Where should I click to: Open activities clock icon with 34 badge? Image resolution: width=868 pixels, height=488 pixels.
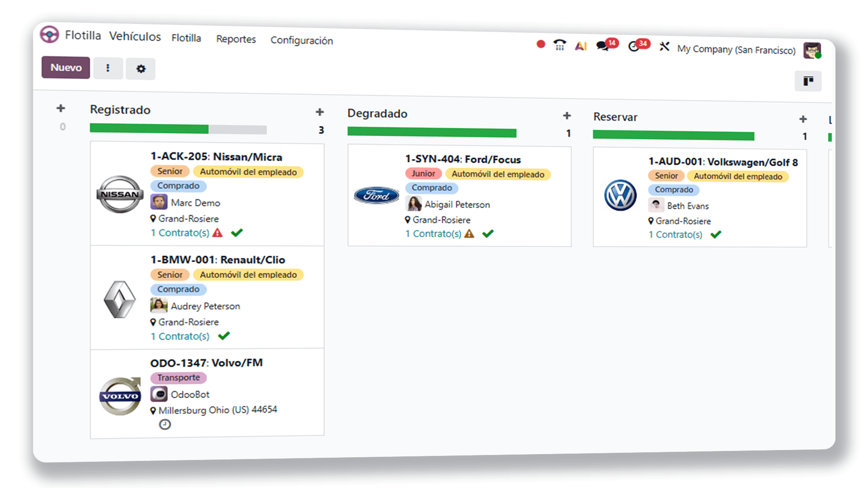639,46
